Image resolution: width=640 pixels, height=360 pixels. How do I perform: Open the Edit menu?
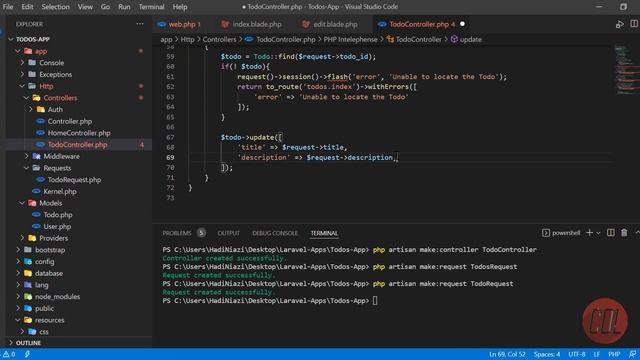[27, 7]
